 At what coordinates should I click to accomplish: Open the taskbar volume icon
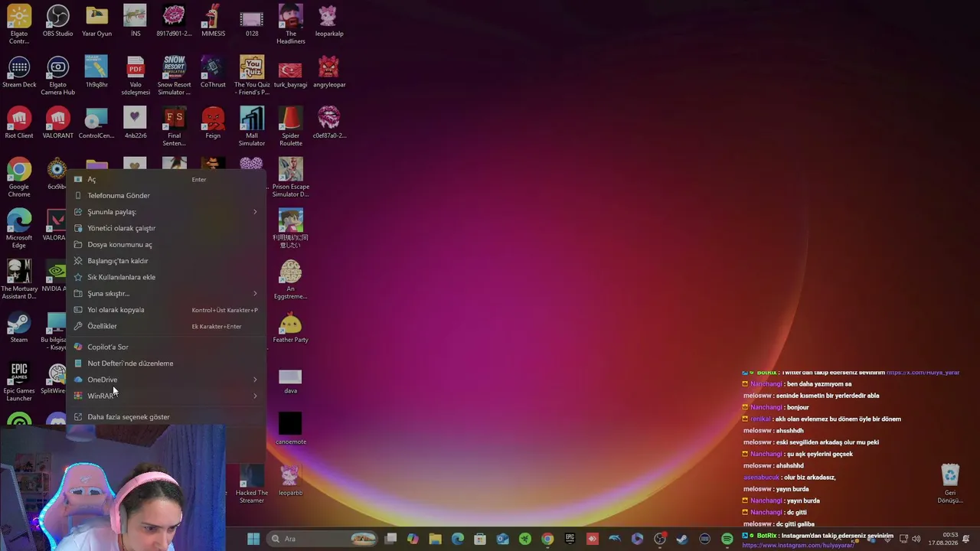click(916, 539)
